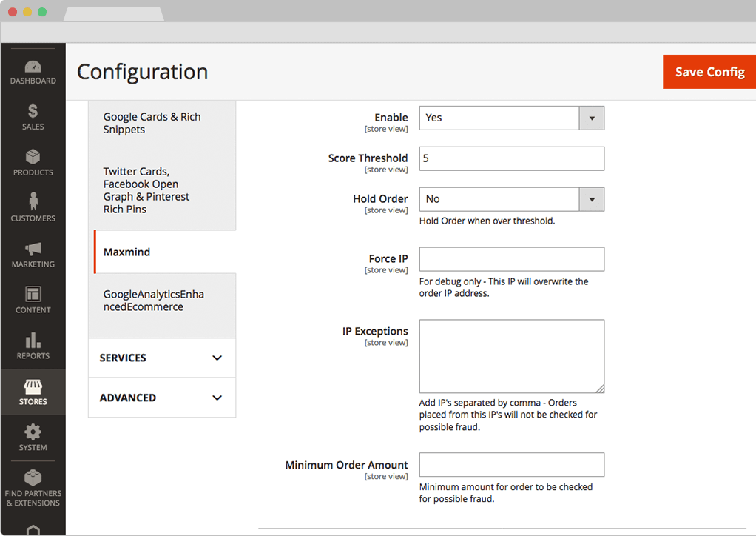The width and height of the screenshot is (756, 536).
Task: Open System gear icon
Action: [x=33, y=432]
